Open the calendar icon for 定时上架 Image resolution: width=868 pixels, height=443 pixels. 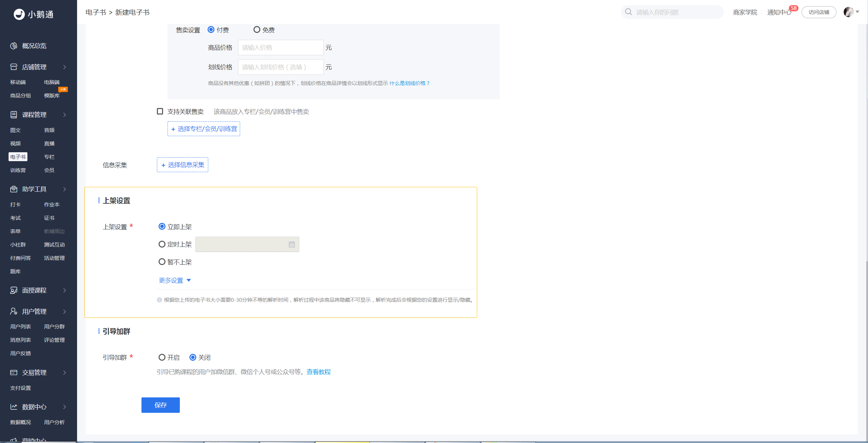(x=292, y=244)
